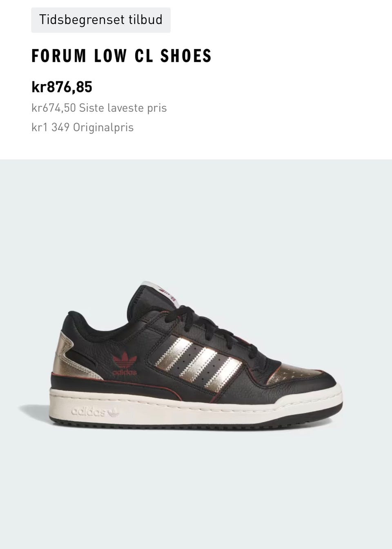Click the red trefoil logo on the heel
This screenshot has height=549, width=392.
pos(125,361)
